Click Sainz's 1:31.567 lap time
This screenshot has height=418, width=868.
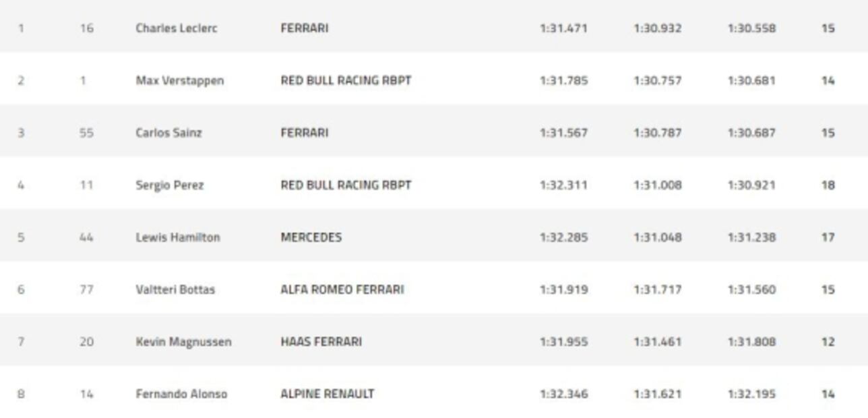click(x=563, y=133)
